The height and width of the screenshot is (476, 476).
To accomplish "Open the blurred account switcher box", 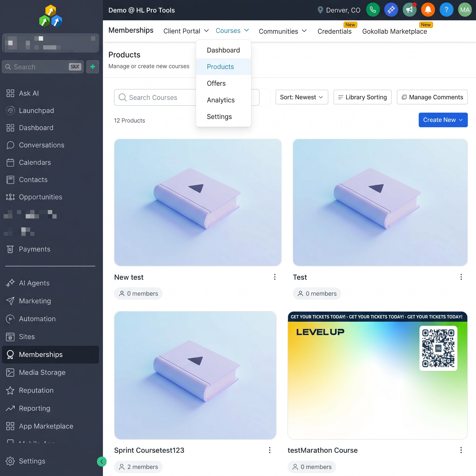I will pyautogui.click(x=50, y=43).
